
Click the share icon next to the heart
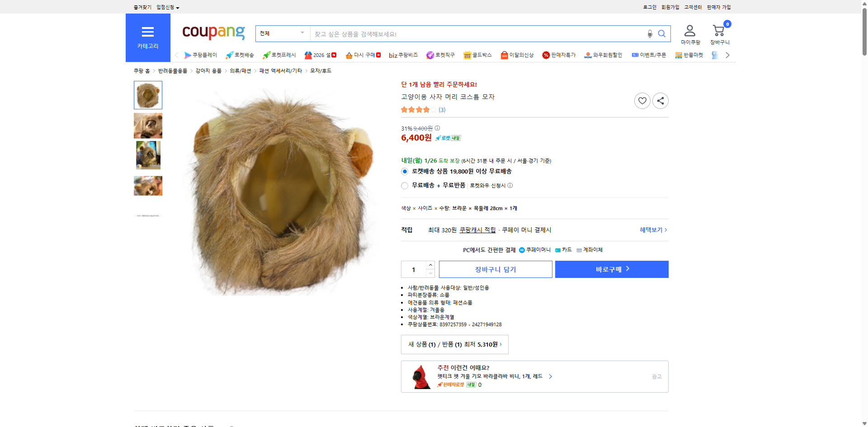[x=660, y=100]
